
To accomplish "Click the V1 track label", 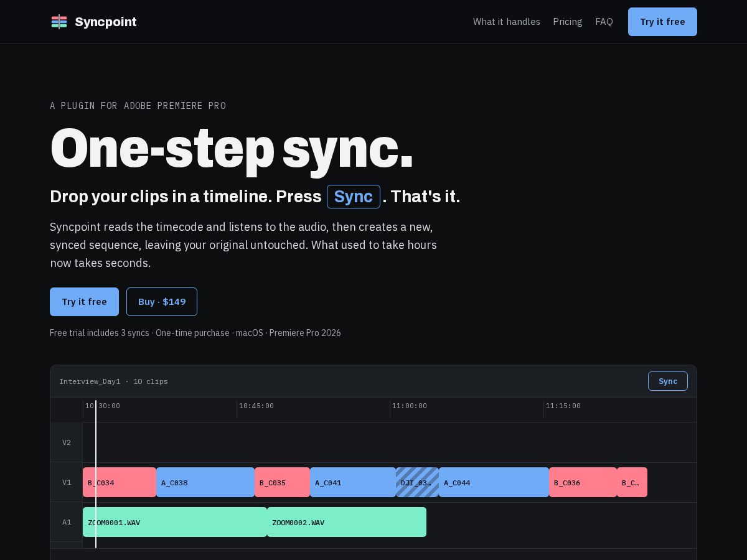I will click(x=67, y=482).
